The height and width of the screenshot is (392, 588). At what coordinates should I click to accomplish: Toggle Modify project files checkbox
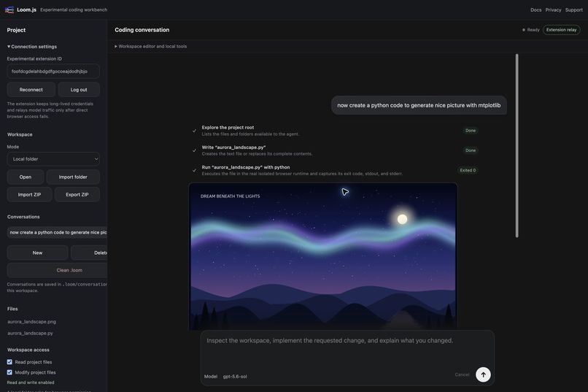(9, 372)
